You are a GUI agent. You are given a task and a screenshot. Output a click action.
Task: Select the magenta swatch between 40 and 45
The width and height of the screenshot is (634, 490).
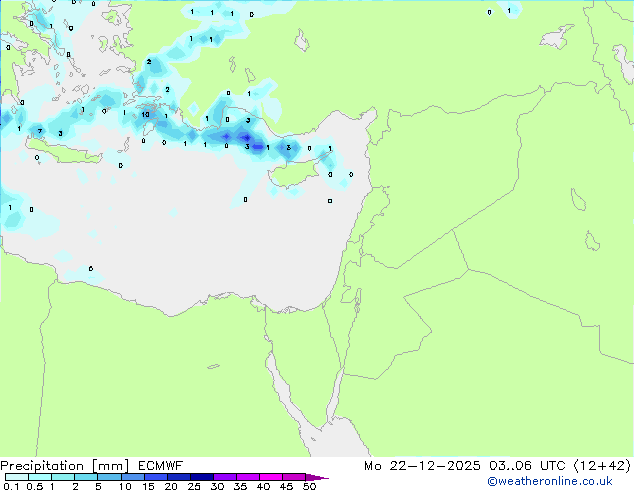point(271,477)
